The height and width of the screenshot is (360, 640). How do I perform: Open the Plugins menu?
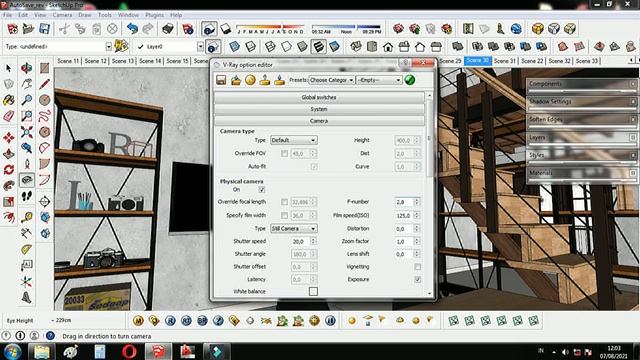tap(154, 15)
